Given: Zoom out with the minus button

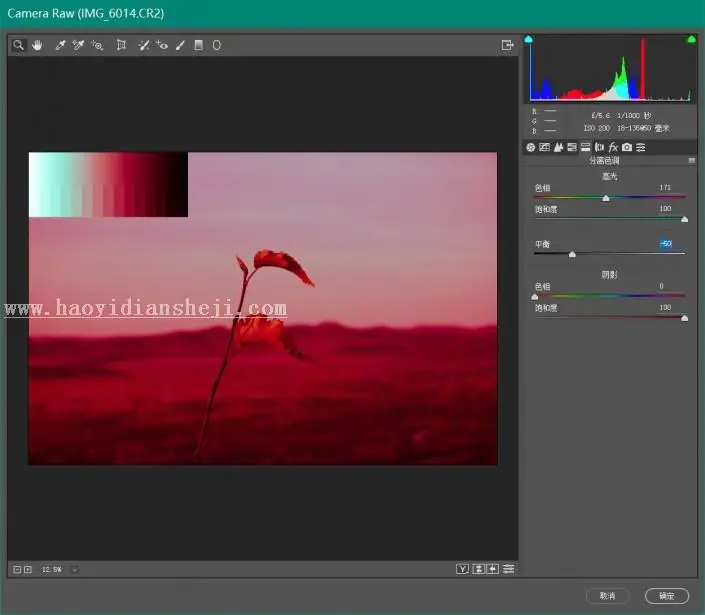Looking at the screenshot, I should [17, 570].
